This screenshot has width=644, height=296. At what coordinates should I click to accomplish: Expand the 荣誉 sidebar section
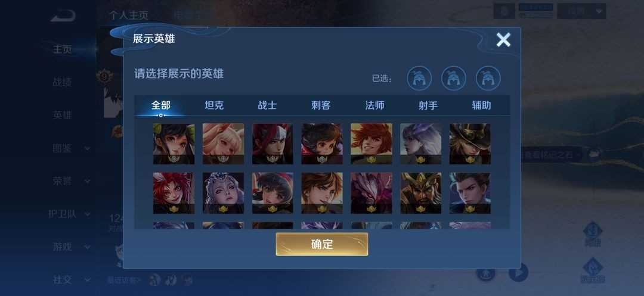pyautogui.click(x=71, y=181)
